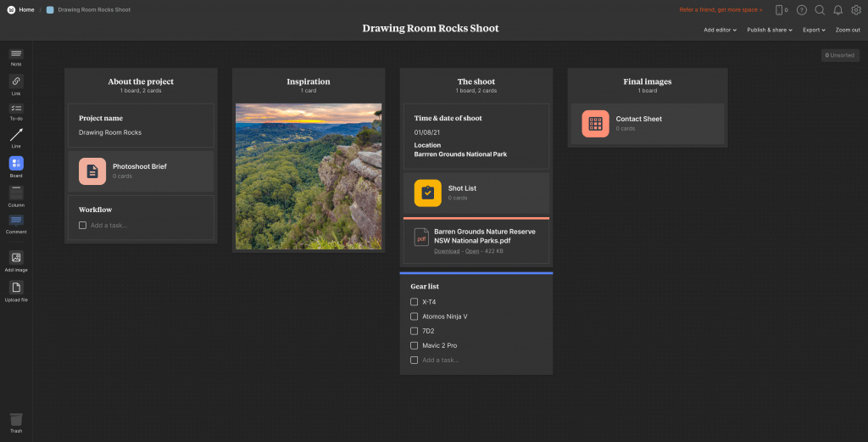This screenshot has height=442, width=868.
Task: Pick the To-do list tool
Action: click(x=16, y=110)
